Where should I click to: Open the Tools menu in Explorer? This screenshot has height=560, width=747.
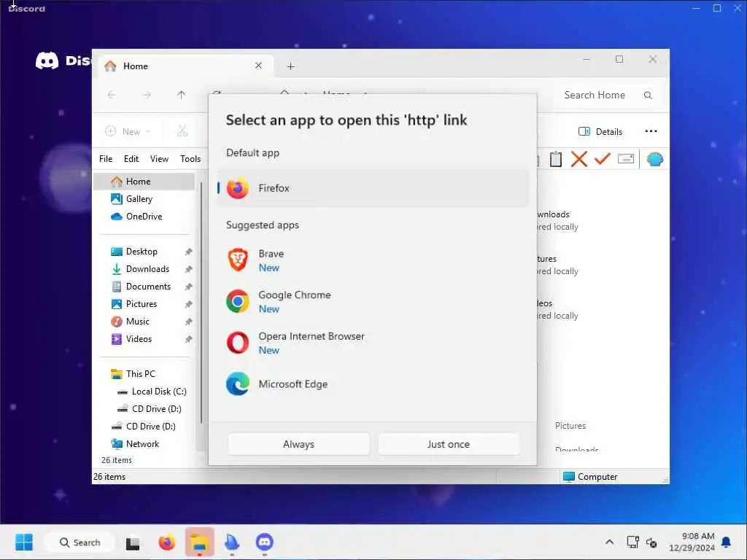(190, 159)
